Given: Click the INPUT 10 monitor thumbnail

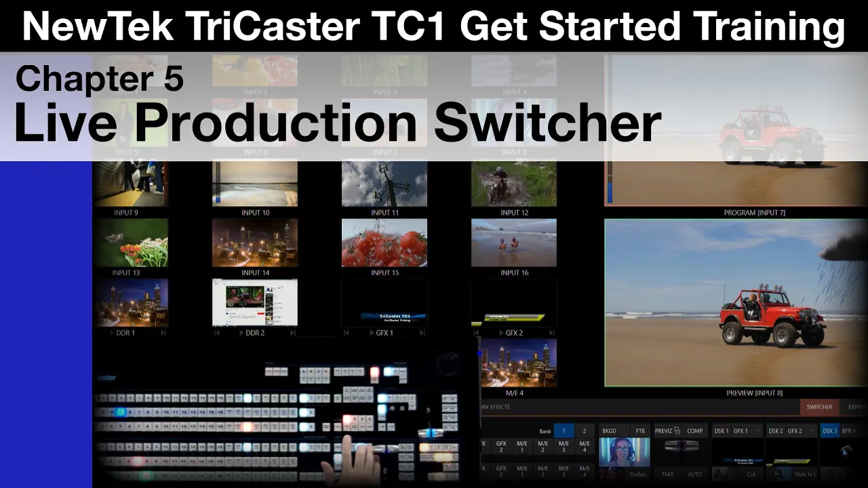Looking at the screenshot, I should click(254, 184).
